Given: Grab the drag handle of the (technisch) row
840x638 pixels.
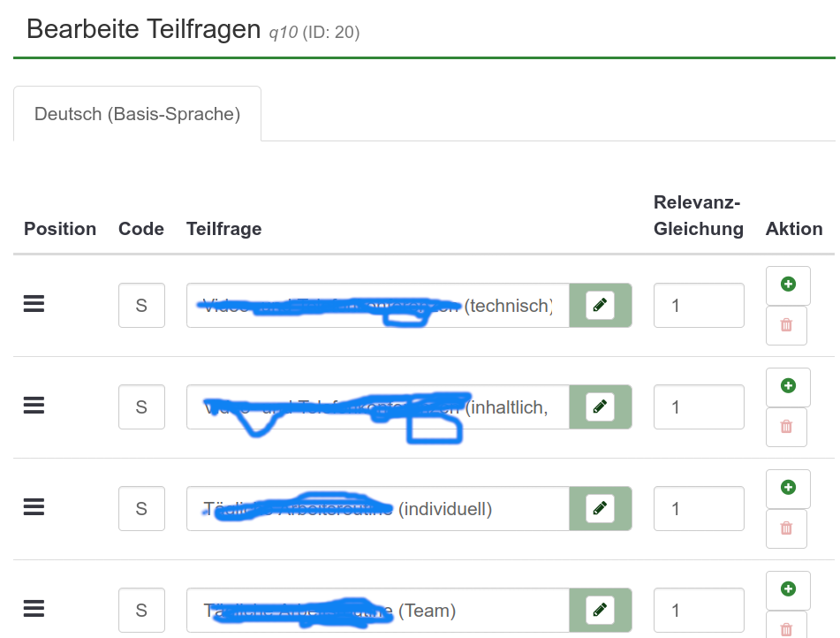Looking at the screenshot, I should 34,304.
